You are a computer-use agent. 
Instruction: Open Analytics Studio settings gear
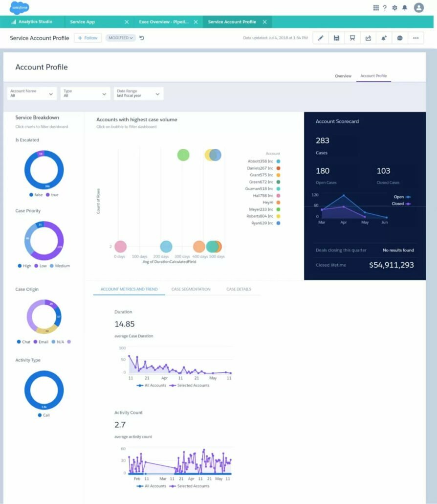(394, 7)
